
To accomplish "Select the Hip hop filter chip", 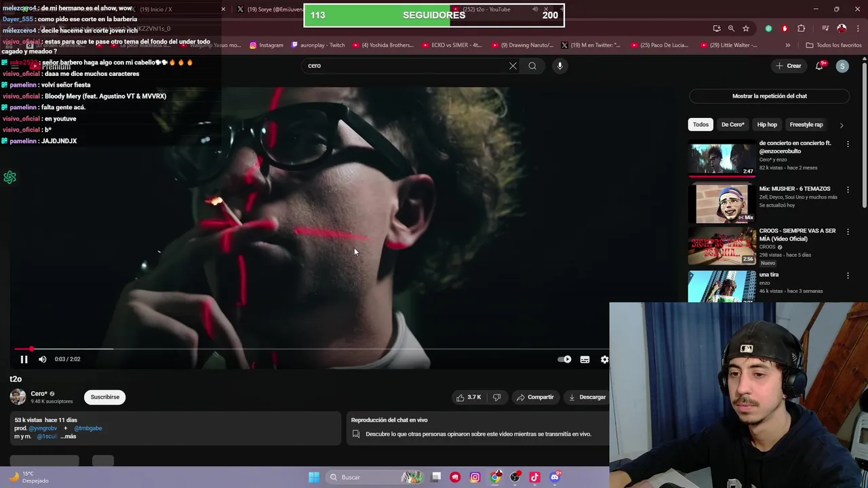I will click(x=767, y=125).
